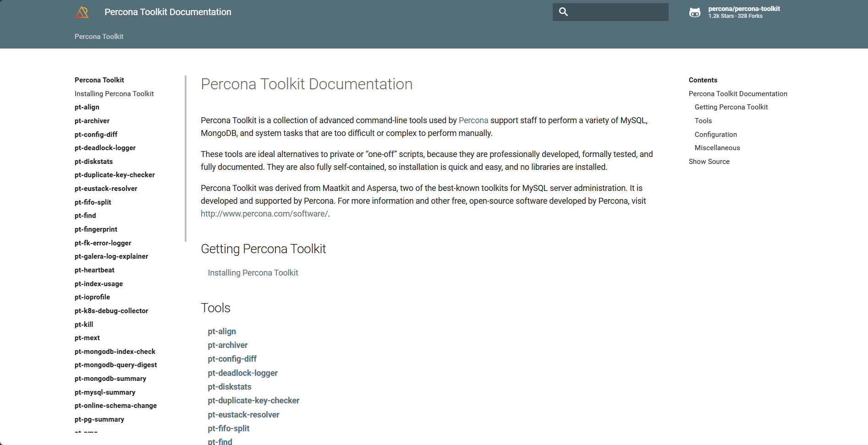Open pt-diskstats link under Tools heading

tap(229, 387)
